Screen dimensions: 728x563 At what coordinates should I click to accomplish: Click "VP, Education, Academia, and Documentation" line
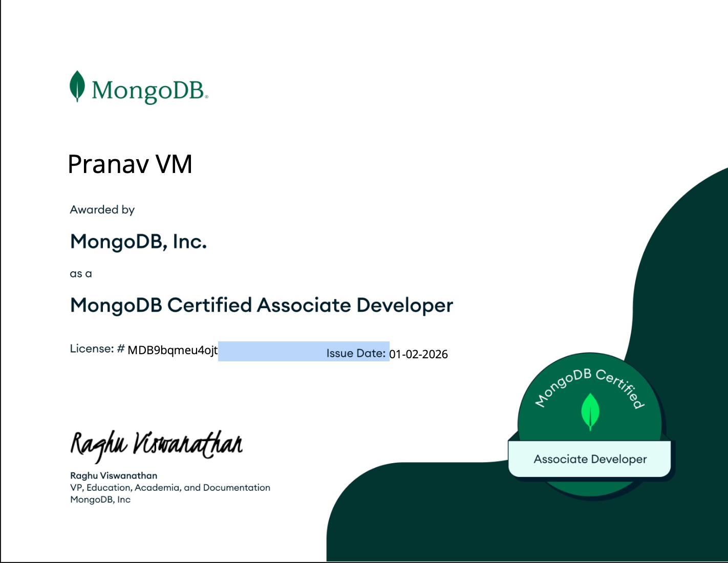[170, 488]
